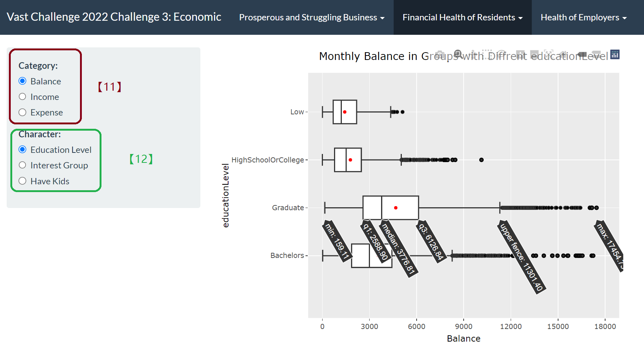Download plot as PNG via camera icon
This screenshot has width=644, height=349.
pos(440,54)
